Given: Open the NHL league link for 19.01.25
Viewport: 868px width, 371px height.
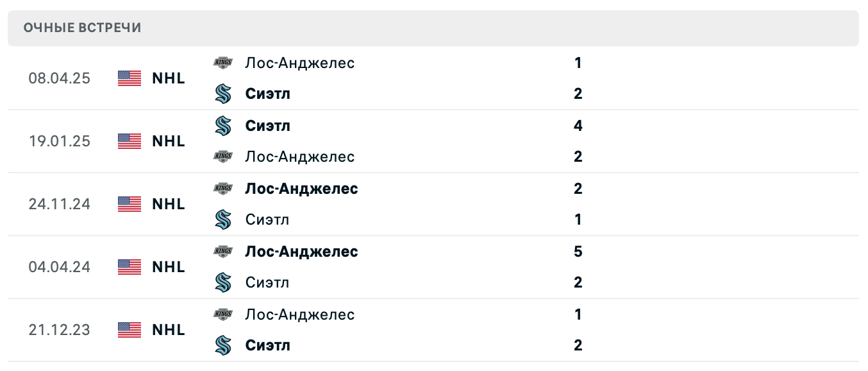Looking at the screenshot, I should coord(169,141).
